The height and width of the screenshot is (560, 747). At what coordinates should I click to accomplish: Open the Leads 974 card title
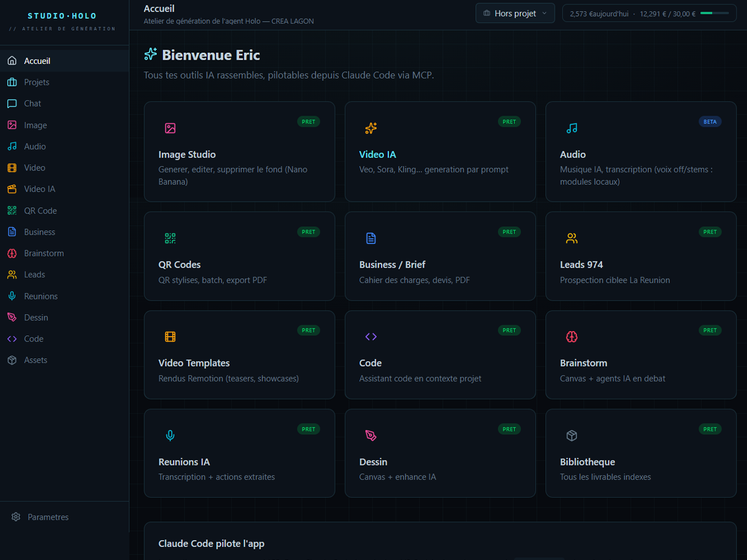tap(581, 264)
